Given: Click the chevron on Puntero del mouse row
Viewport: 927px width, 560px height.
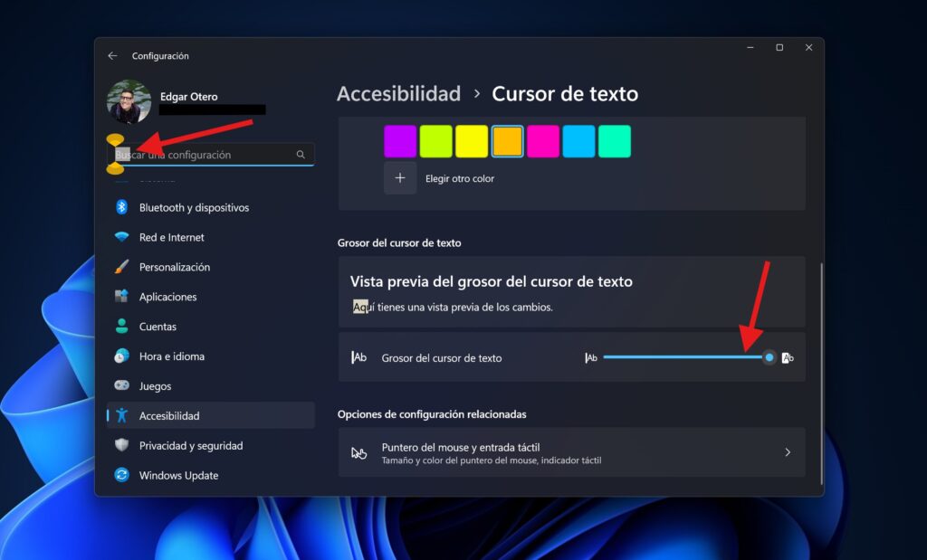Looking at the screenshot, I should (788, 452).
